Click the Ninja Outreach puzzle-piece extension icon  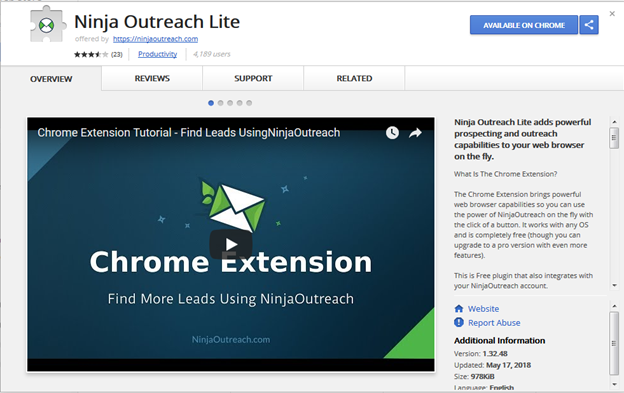[x=47, y=25]
